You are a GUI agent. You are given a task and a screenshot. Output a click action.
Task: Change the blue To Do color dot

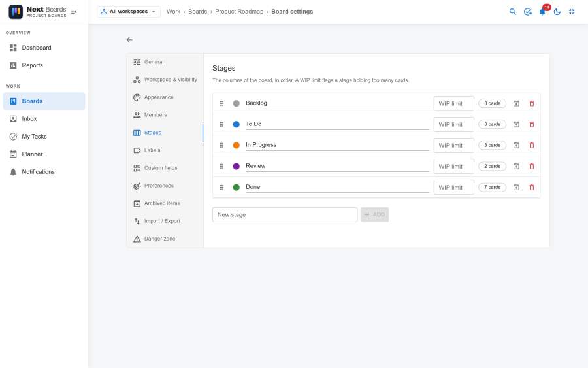click(x=237, y=125)
